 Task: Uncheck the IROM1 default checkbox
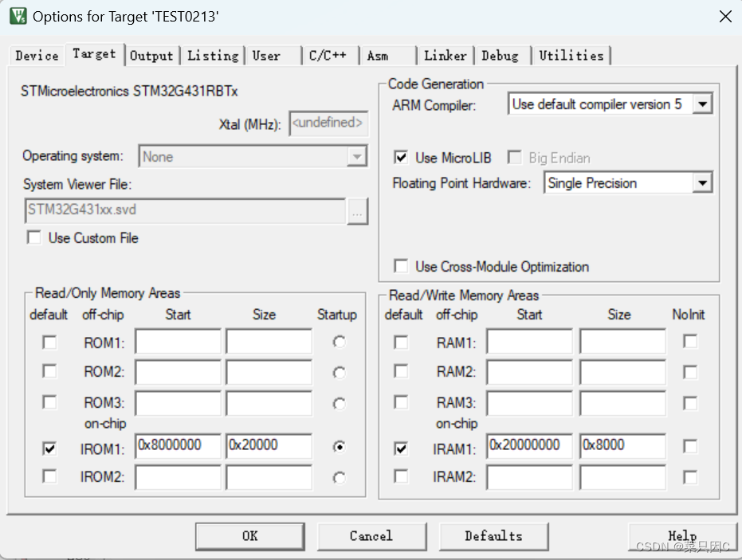click(49, 448)
